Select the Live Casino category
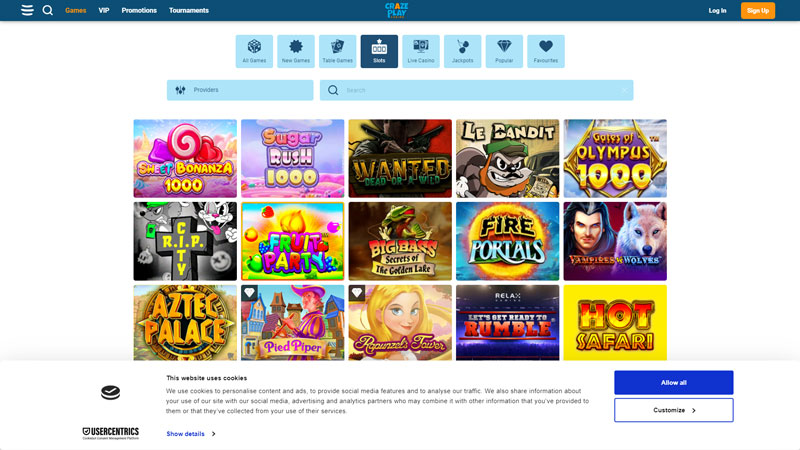 421,51
